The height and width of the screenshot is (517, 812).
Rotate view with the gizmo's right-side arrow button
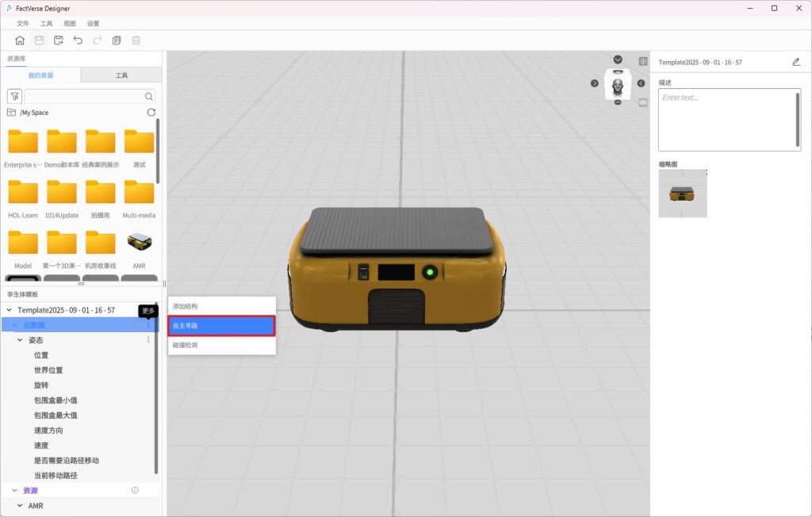pos(641,83)
